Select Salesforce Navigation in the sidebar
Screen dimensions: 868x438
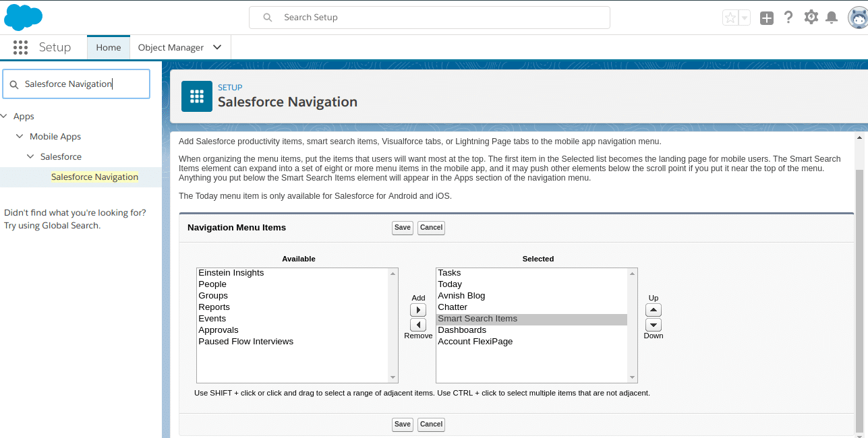(x=94, y=177)
